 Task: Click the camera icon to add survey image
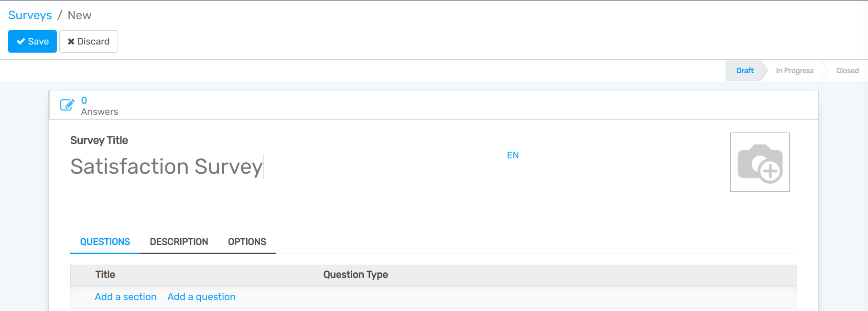tap(759, 162)
